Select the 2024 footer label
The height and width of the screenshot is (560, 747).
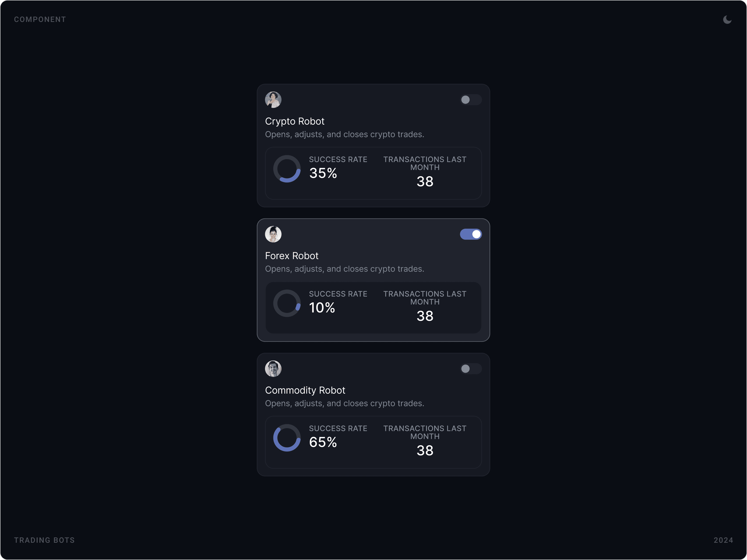724,540
